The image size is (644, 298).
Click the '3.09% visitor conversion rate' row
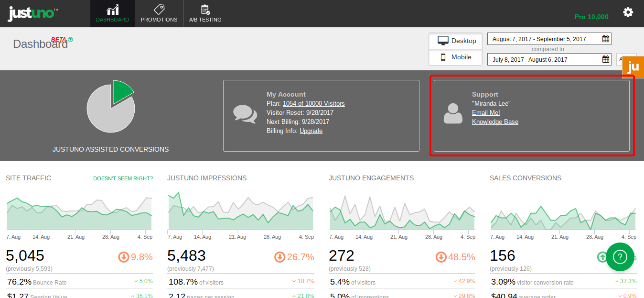[563, 282]
